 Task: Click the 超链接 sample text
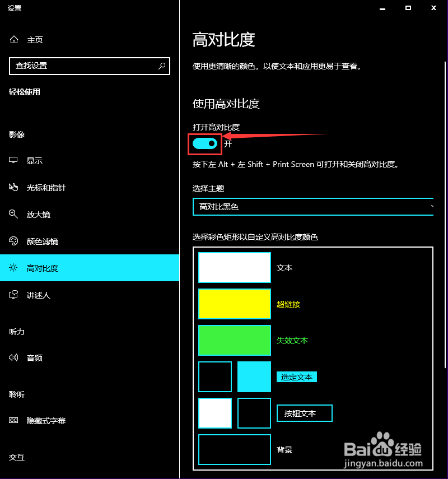tap(288, 304)
